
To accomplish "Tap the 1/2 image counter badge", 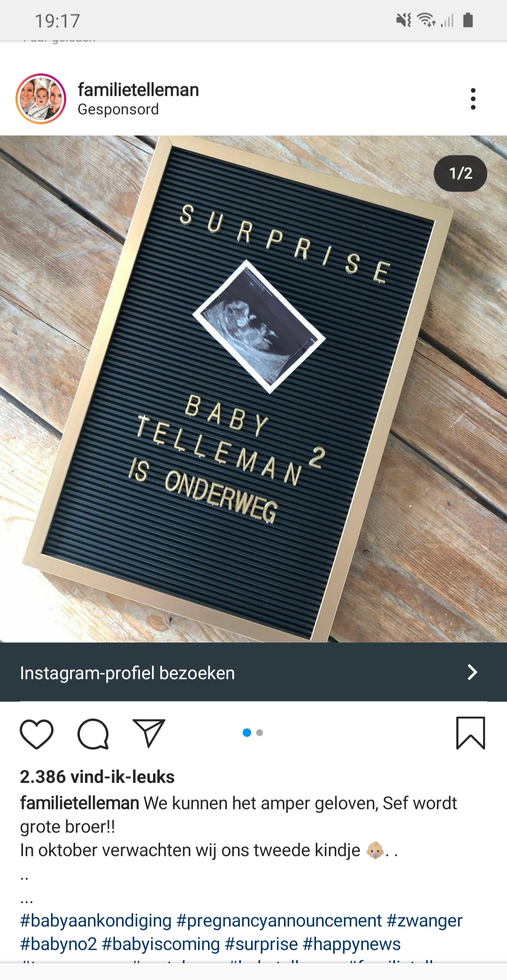I will (x=461, y=173).
